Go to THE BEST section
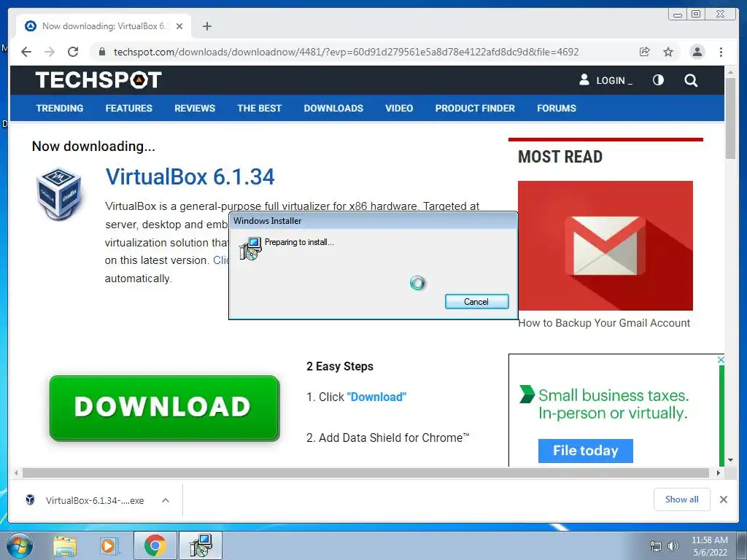The image size is (747, 560). 260,108
